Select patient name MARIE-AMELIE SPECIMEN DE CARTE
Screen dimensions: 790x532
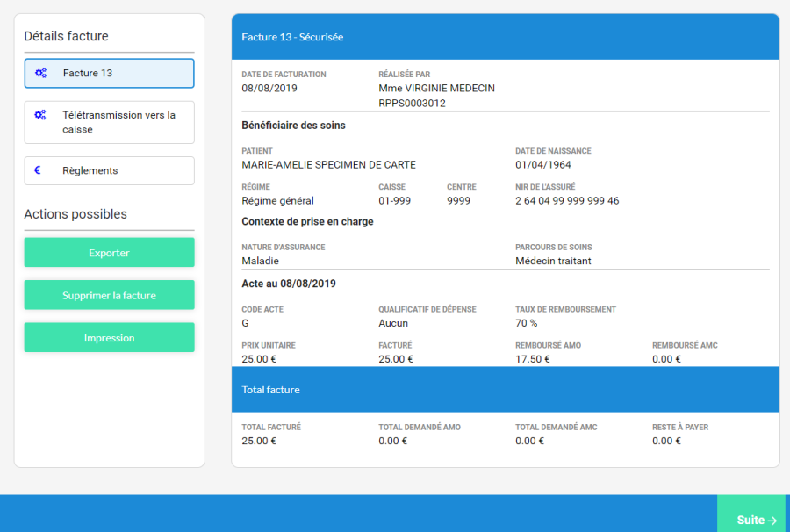[x=328, y=165]
